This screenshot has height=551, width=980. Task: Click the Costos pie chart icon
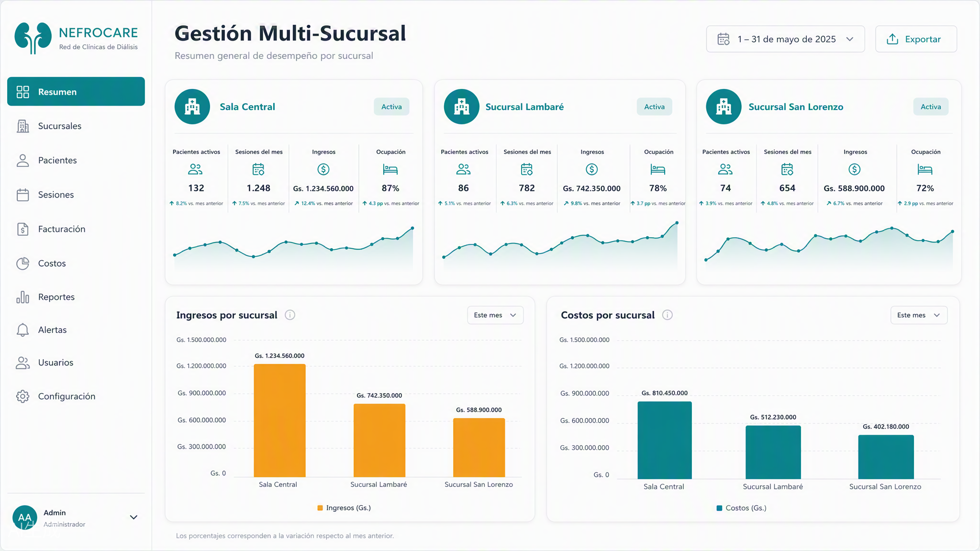[x=22, y=264]
